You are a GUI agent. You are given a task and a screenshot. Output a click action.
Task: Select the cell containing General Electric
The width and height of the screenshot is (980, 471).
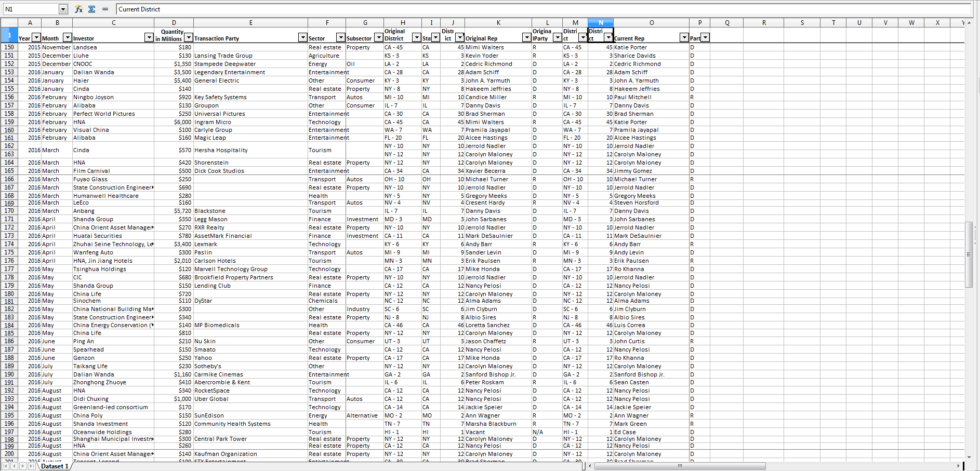pyautogui.click(x=250, y=80)
